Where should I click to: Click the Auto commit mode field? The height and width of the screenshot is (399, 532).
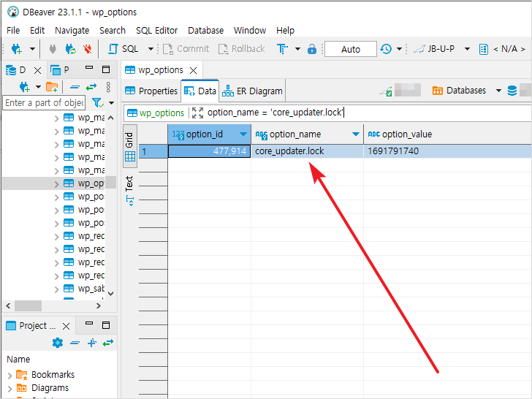[x=351, y=49]
